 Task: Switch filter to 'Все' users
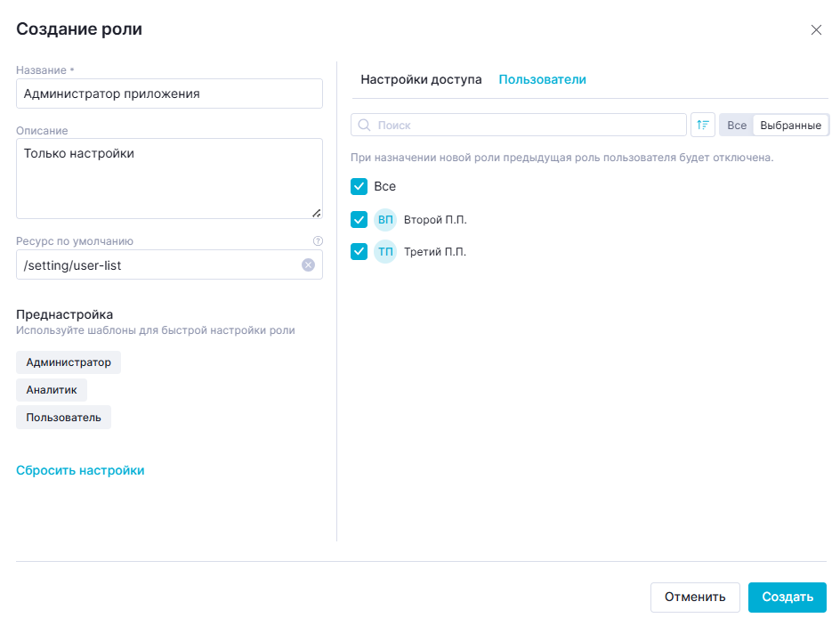(x=737, y=126)
